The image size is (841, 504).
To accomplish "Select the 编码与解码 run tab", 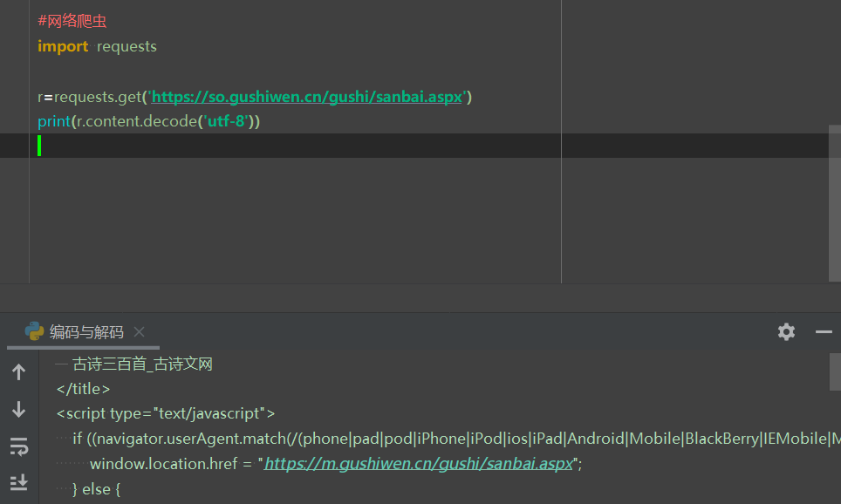I will (x=86, y=332).
